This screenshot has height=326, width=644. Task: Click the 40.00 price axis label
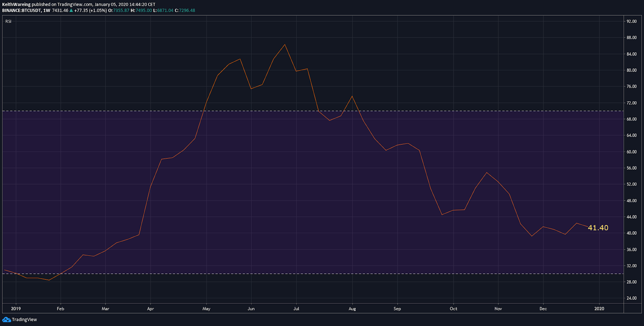pyautogui.click(x=632, y=233)
